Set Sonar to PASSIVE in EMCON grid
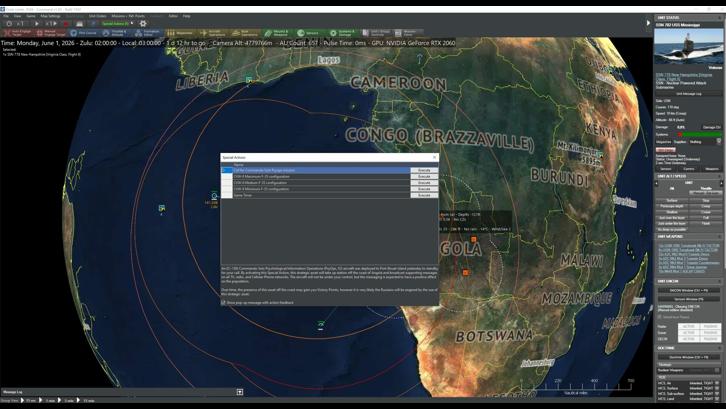Image resolution: width=726 pixels, height=409 pixels. [x=710, y=333]
